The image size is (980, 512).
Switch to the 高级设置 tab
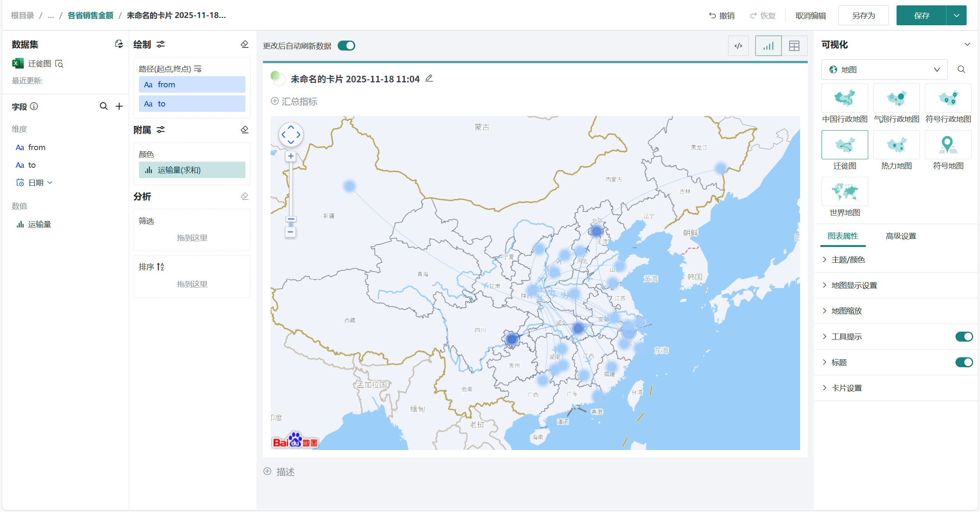coord(900,236)
